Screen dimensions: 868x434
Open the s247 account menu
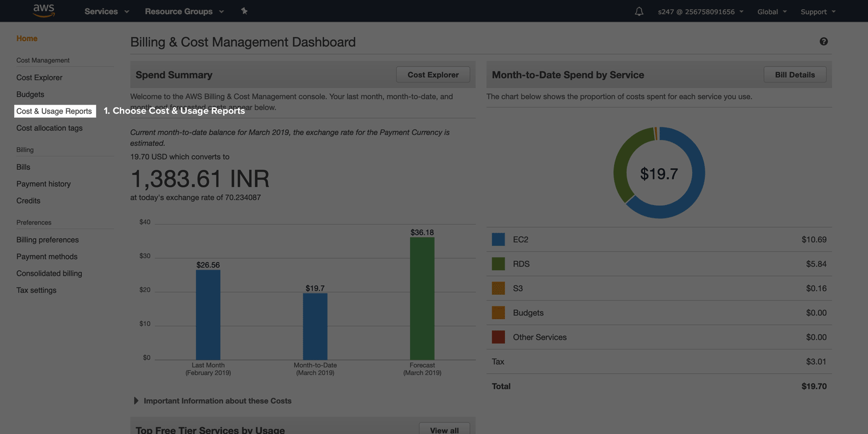coord(700,11)
